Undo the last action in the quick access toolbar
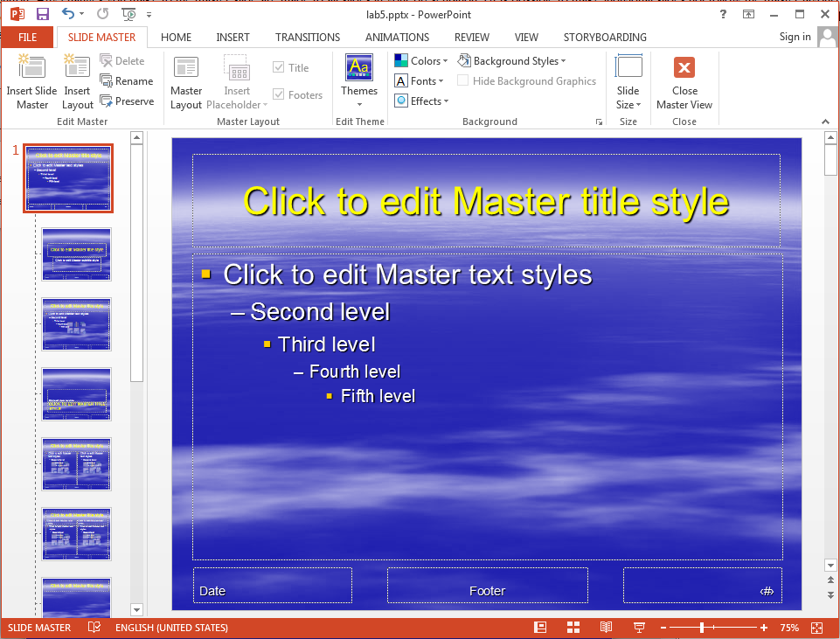This screenshot has width=840, height=639. tap(67, 14)
